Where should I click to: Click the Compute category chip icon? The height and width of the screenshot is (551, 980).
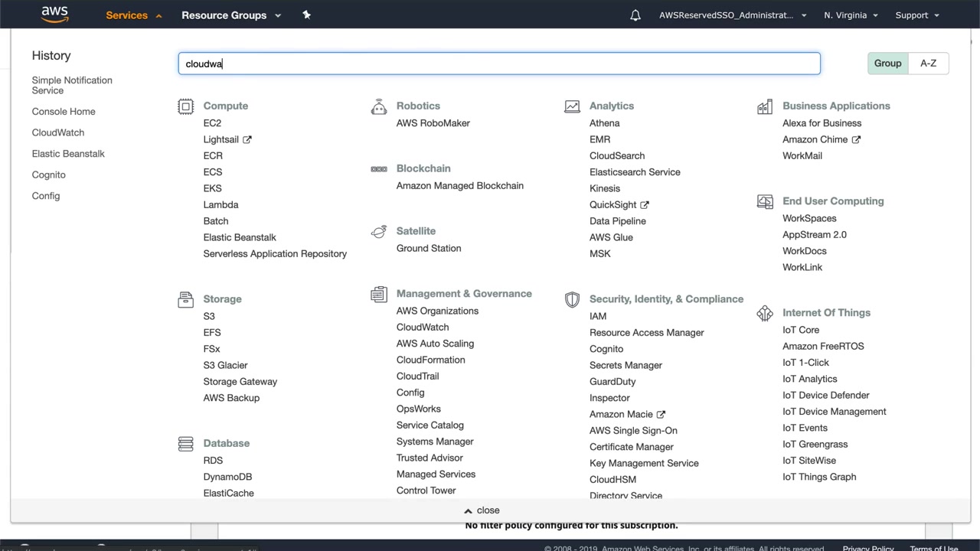tap(185, 106)
